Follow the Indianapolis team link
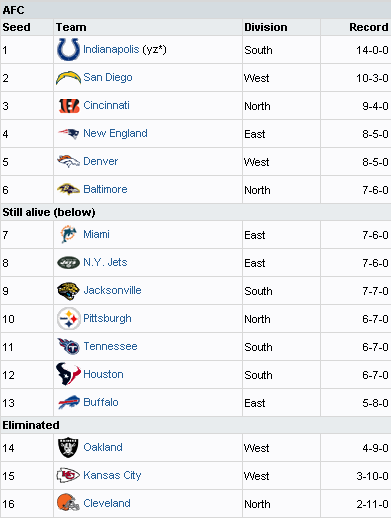 pyautogui.click(x=111, y=49)
